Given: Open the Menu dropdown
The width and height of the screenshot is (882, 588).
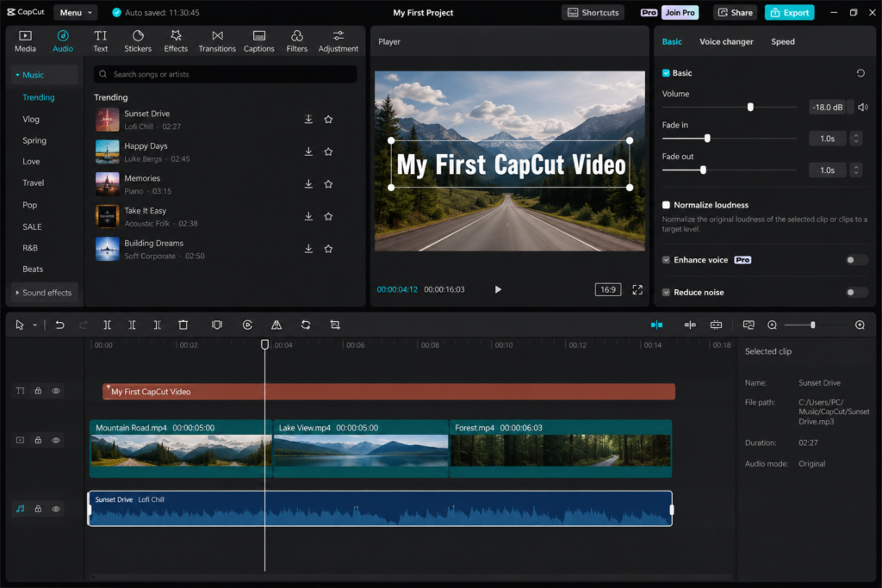Looking at the screenshot, I should tap(76, 12).
